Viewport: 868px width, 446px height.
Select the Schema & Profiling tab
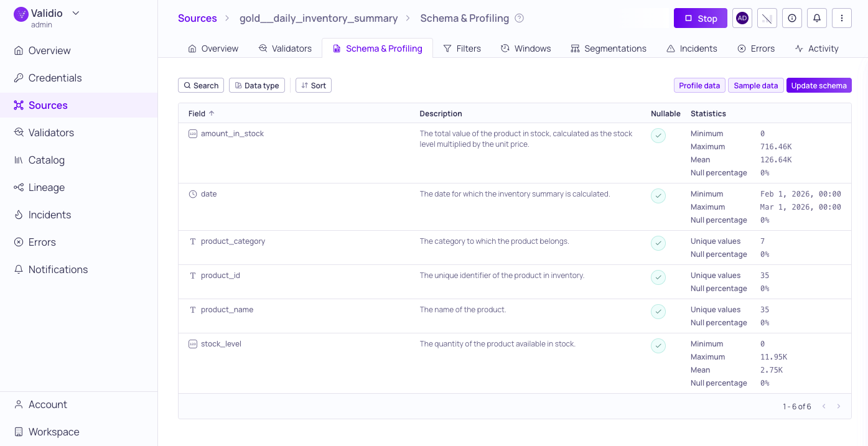[377, 49]
